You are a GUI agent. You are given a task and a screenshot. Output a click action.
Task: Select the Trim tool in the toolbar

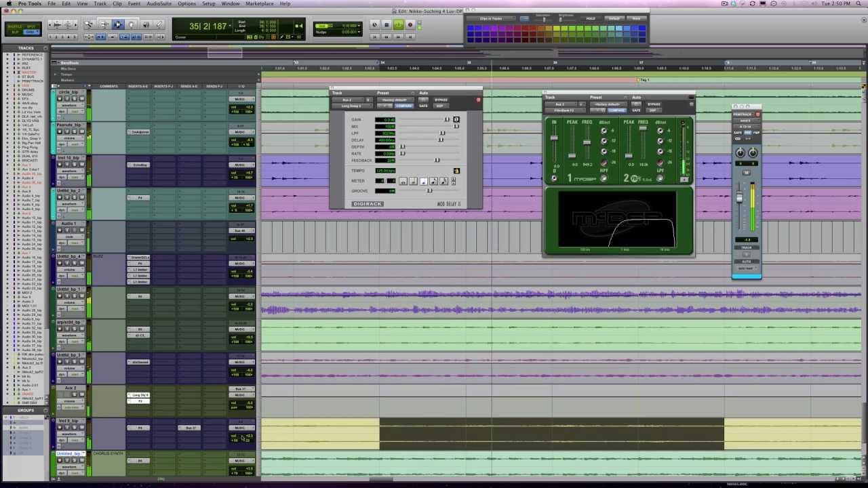104,25
